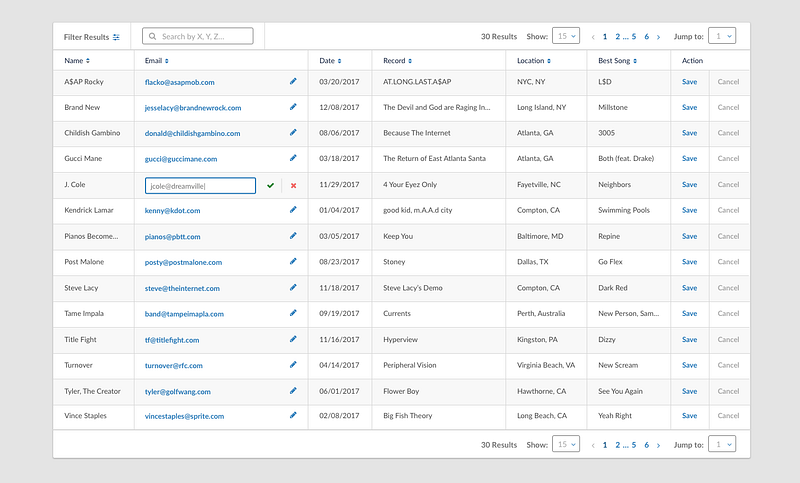Screen dimensions: 800x483
Task: Go to previous page in top pagination
Action: [593, 37]
